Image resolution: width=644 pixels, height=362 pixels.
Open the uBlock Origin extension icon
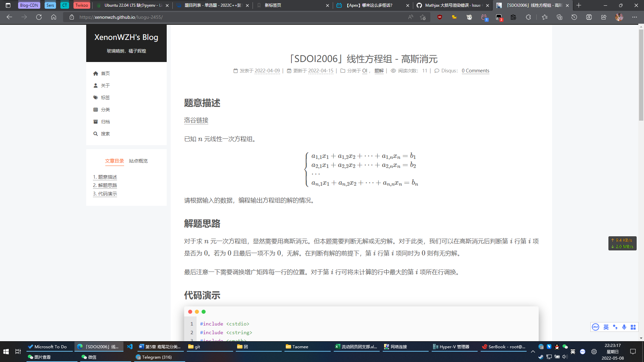[x=440, y=17]
